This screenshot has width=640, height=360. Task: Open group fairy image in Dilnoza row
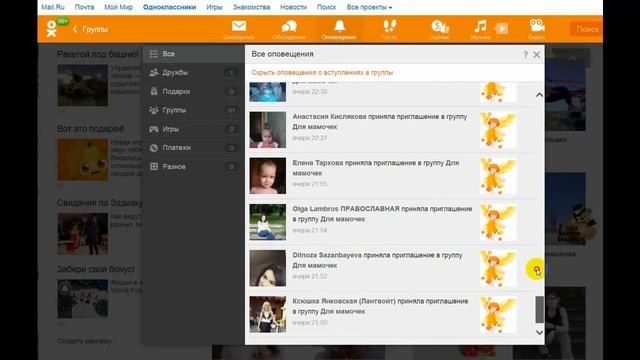tap(498, 268)
